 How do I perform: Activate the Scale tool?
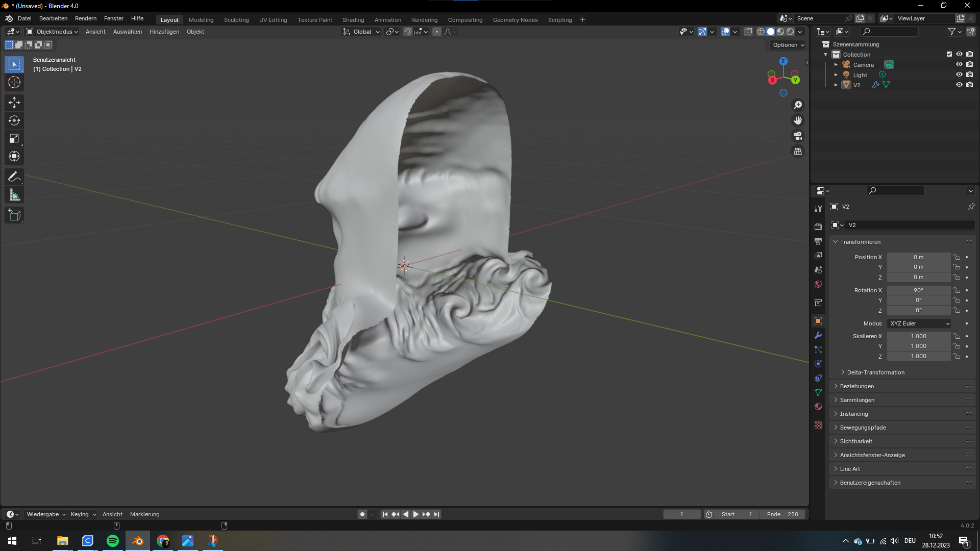pyautogui.click(x=14, y=138)
